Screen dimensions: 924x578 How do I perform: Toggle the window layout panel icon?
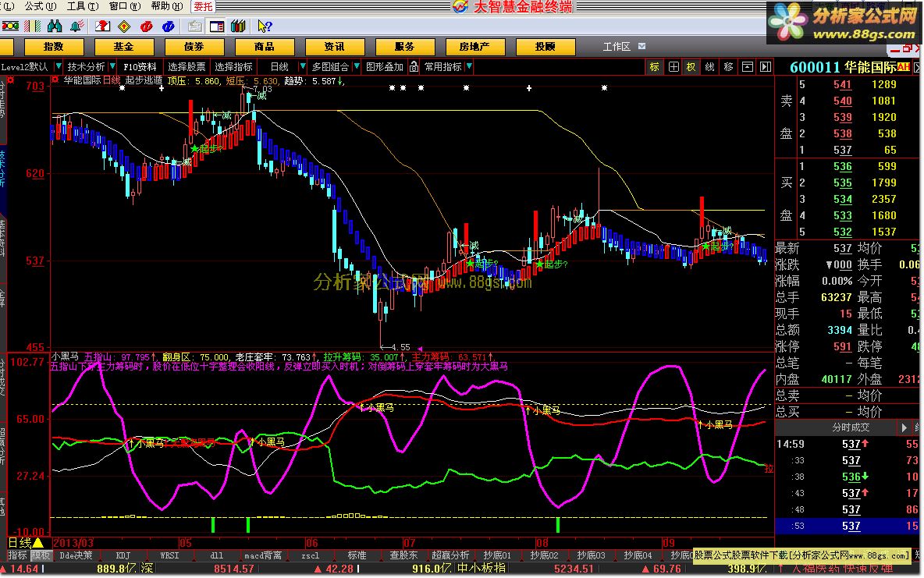pyautogui.click(x=217, y=26)
